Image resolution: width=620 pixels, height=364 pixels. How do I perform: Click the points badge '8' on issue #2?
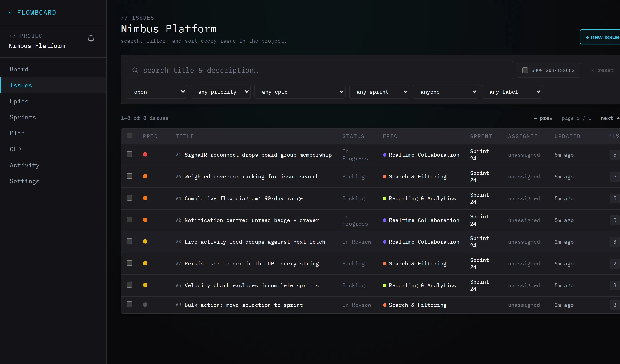pyautogui.click(x=615, y=220)
